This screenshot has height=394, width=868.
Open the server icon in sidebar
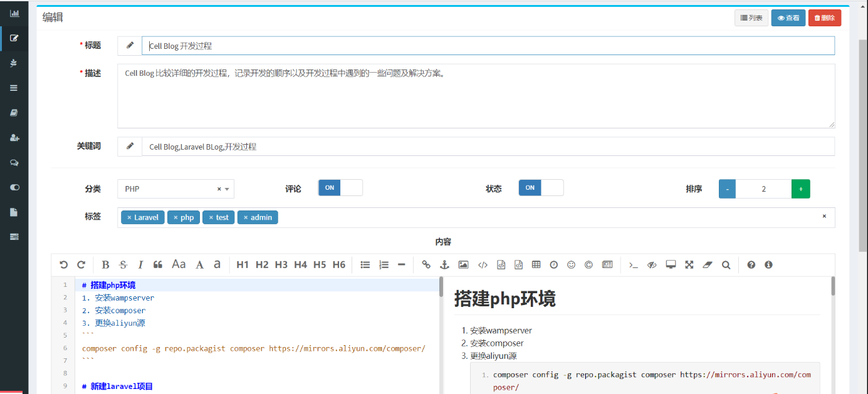[x=14, y=237]
